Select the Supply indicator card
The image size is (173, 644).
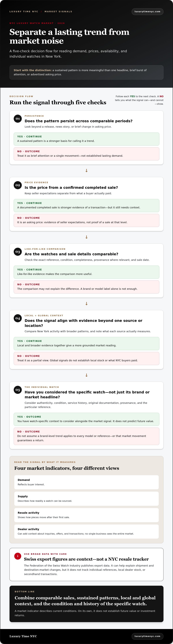86,499
